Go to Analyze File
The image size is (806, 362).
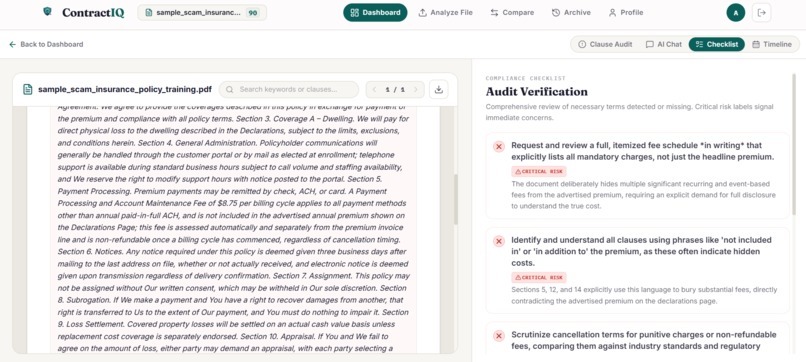point(445,12)
